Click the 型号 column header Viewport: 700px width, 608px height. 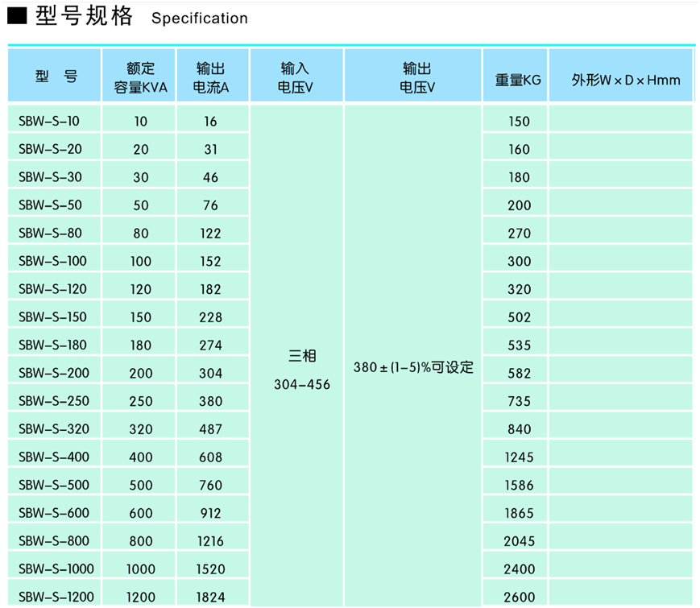pos(53,74)
